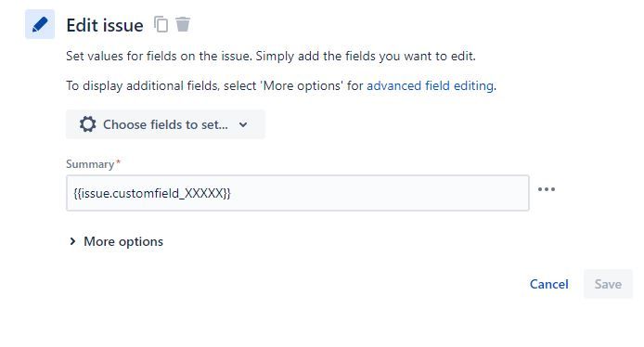Click the gear icon in Choose fields button
Image resolution: width=644 pixels, height=347 pixels.
click(x=87, y=124)
